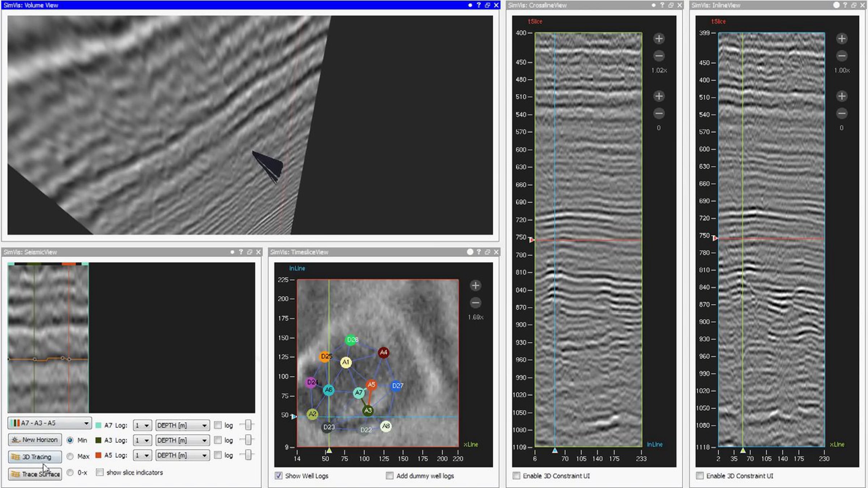Select well A4 on timeslice map
This screenshot has height=488, width=868.
383,352
